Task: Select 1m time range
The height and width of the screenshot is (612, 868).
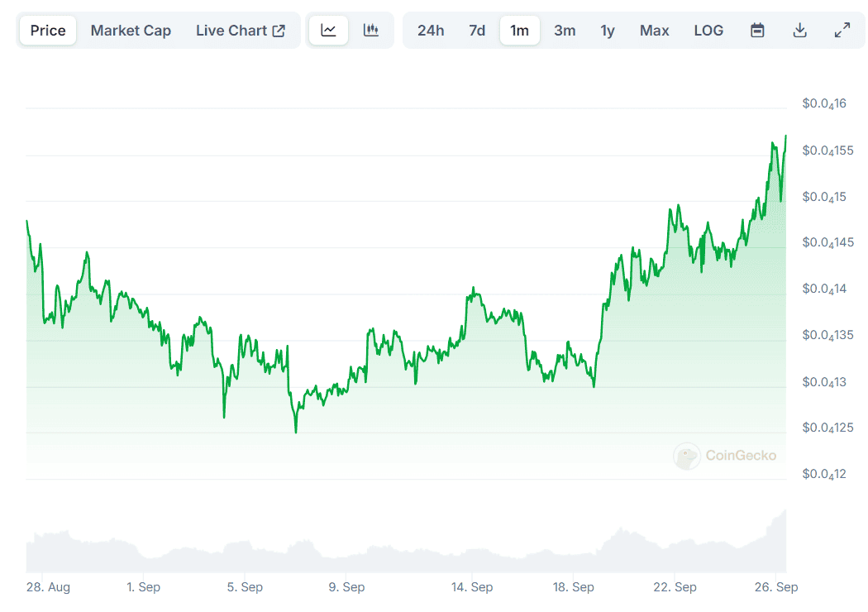Action: (x=520, y=31)
